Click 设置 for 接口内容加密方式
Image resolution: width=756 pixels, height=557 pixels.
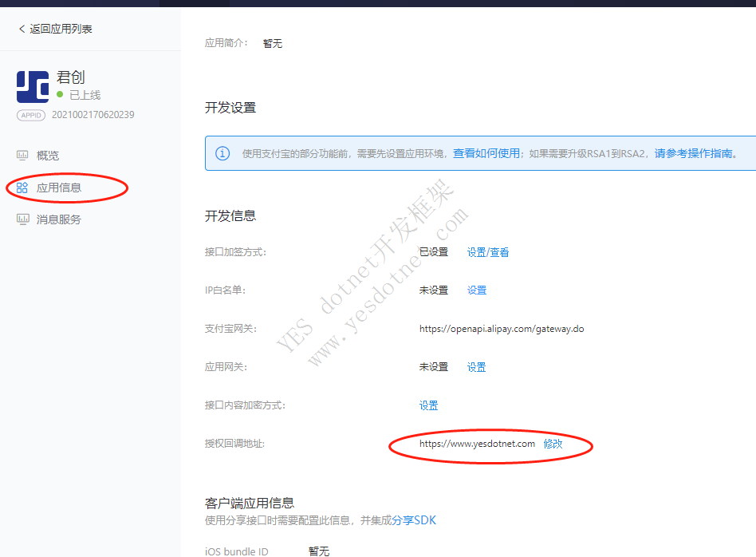click(428, 405)
